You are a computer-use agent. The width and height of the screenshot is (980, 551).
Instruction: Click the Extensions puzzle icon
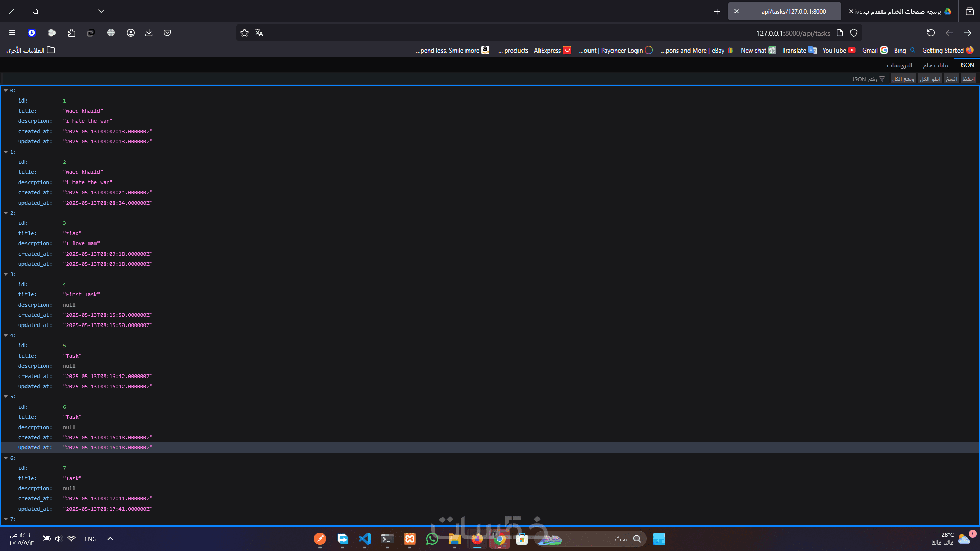click(x=71, y=33)
